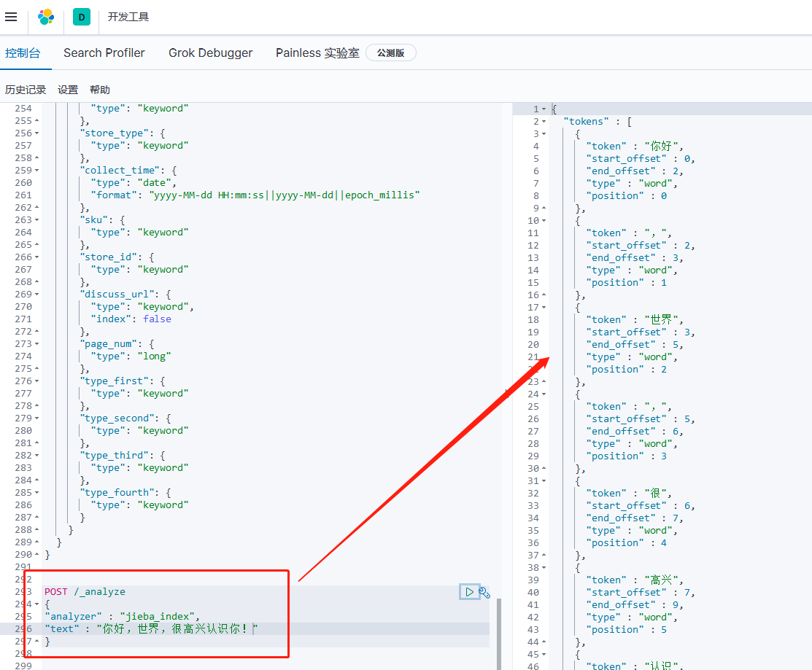The width and height of the screenshot is (812, 670).
Task: Open the 历史记录 history panel
Action: (x=26, y=90)
